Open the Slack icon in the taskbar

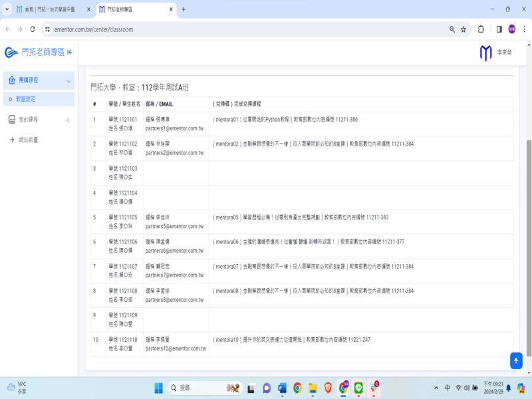pos(374,388)
